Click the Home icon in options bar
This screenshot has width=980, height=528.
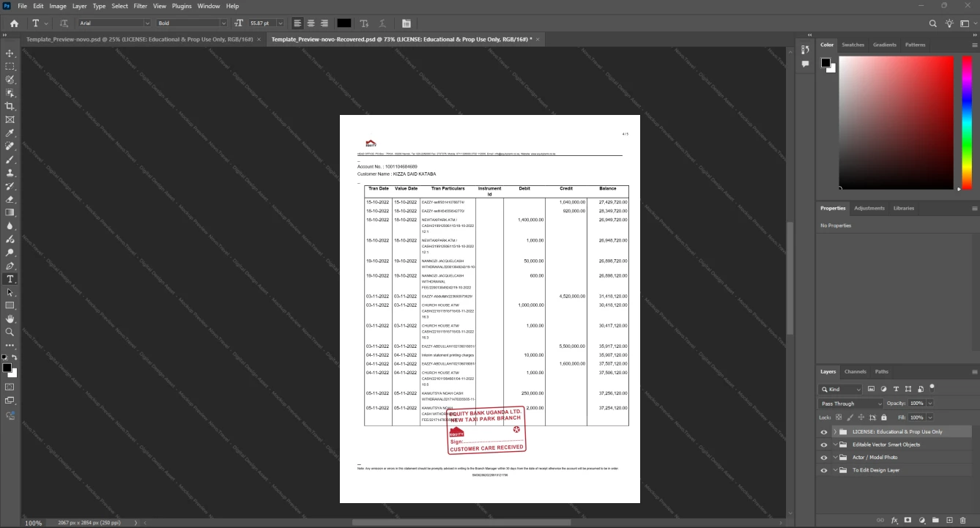pyautogui.click(x=14, y=23)
